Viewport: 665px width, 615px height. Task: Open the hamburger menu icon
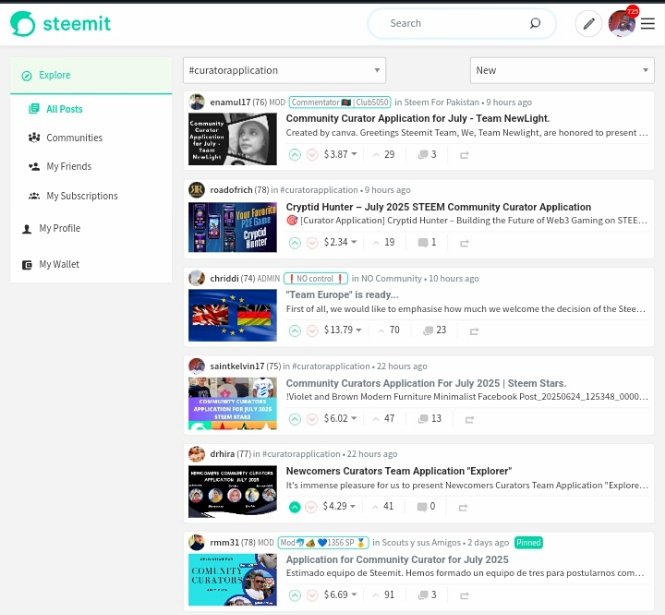click(648, 24)
